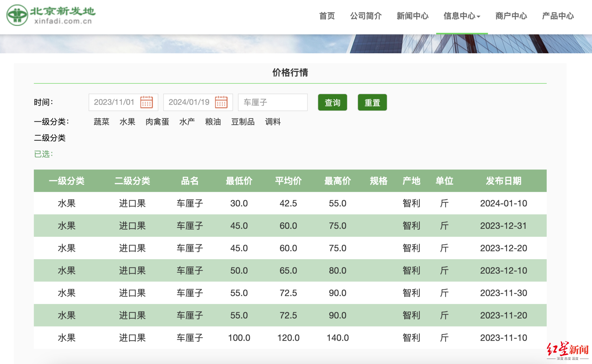The height and width of the screenshot is (364, 592).
Task: Select the 水果 category filter
Action: tap(127, 122)
